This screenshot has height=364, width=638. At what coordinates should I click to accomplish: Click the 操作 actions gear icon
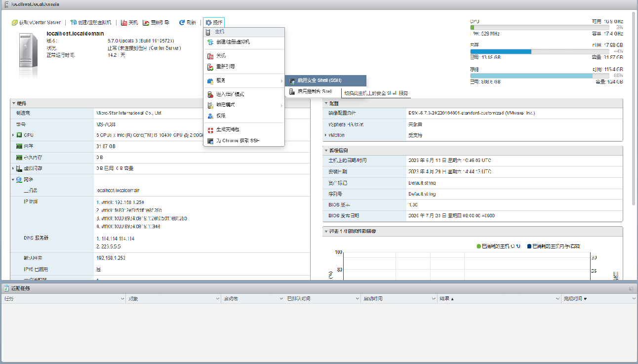coord(208,23)
